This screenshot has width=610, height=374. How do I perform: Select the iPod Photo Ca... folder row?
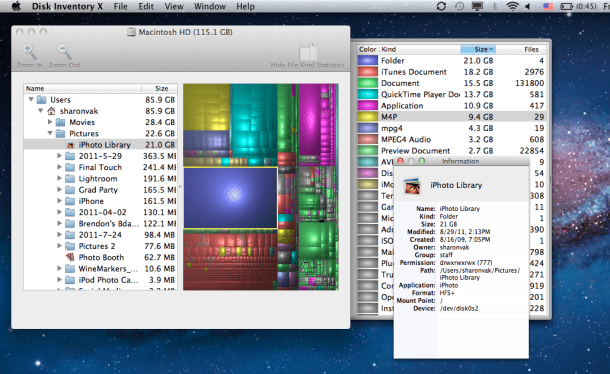pyautogui.click(x=100, y=280)
